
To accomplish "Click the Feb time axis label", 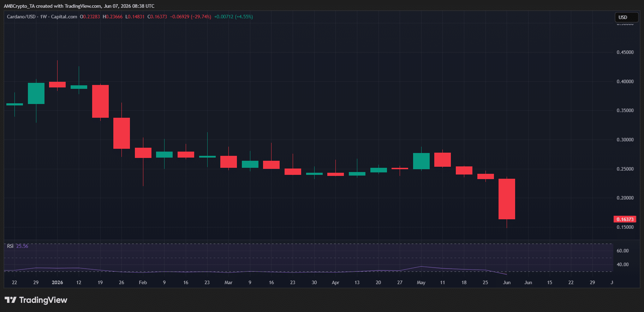I will [x=143, y=282].
